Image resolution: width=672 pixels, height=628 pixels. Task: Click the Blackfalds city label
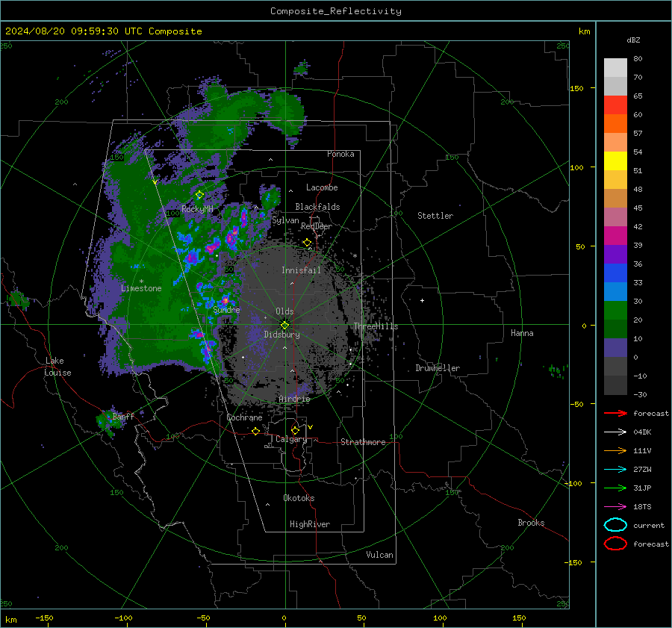pyautogui.click(x=317, y=207)
